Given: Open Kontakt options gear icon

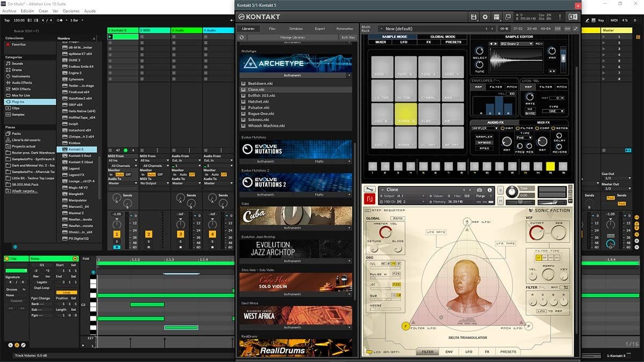Looking at the screenshot, I should 485,17.
